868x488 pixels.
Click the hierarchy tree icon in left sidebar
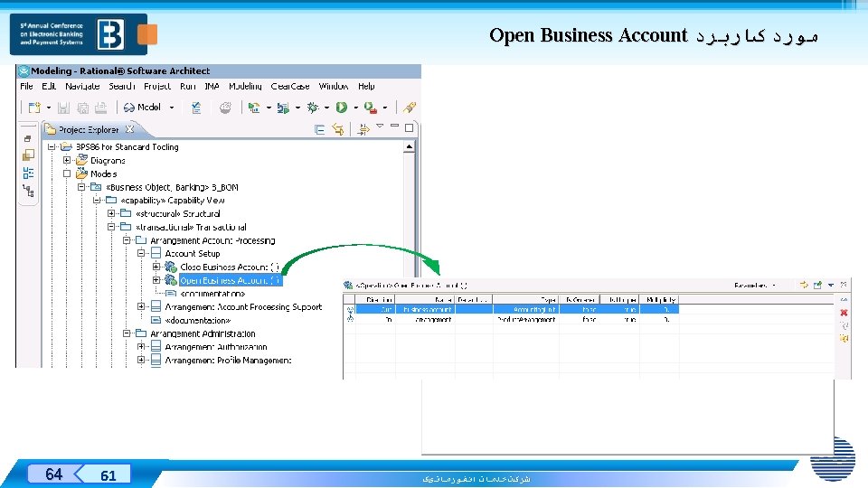[28, 192]
